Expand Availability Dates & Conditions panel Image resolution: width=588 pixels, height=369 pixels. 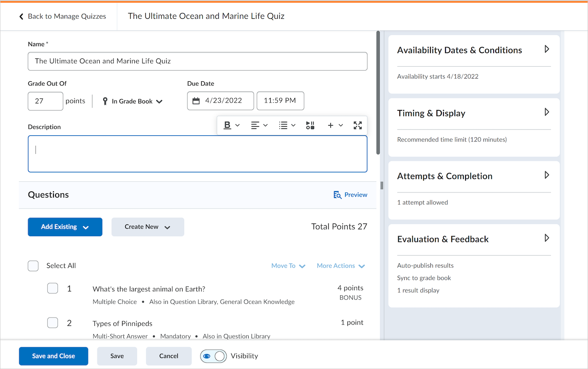tap(547, 49)
